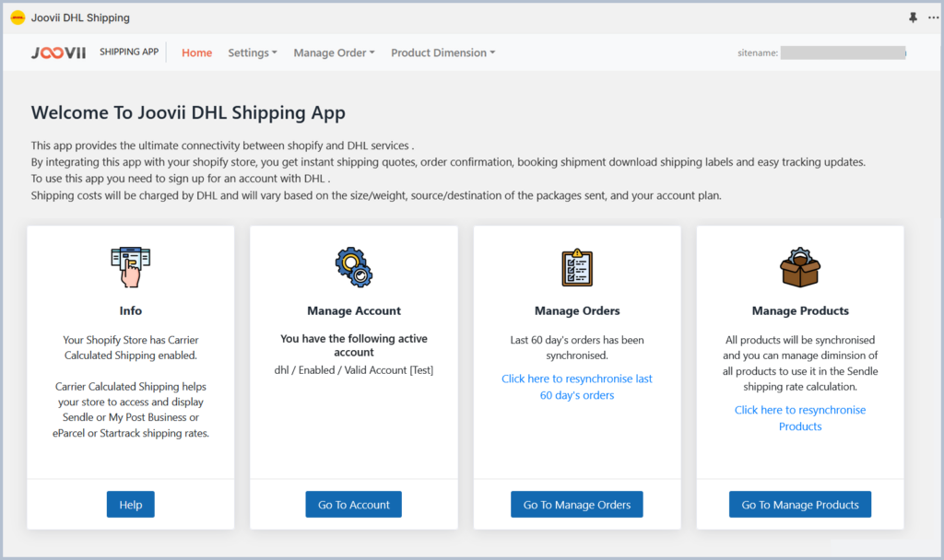The width and height of the screenshot is (944, 560).
Task: Click the Help button on the Info card
Action: (130, 504)
